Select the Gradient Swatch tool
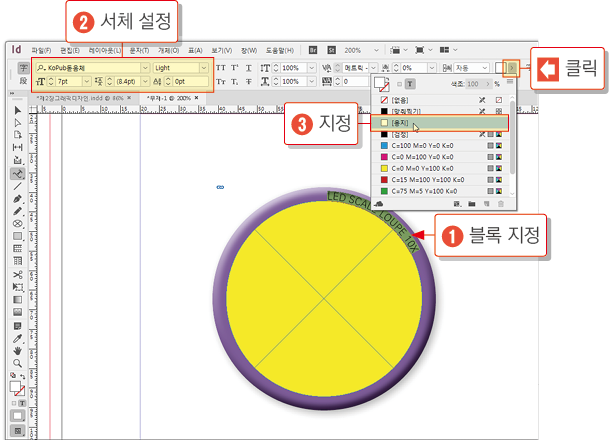Image resolution: width=609 pixels, height=440 pixels. (17, 299)
